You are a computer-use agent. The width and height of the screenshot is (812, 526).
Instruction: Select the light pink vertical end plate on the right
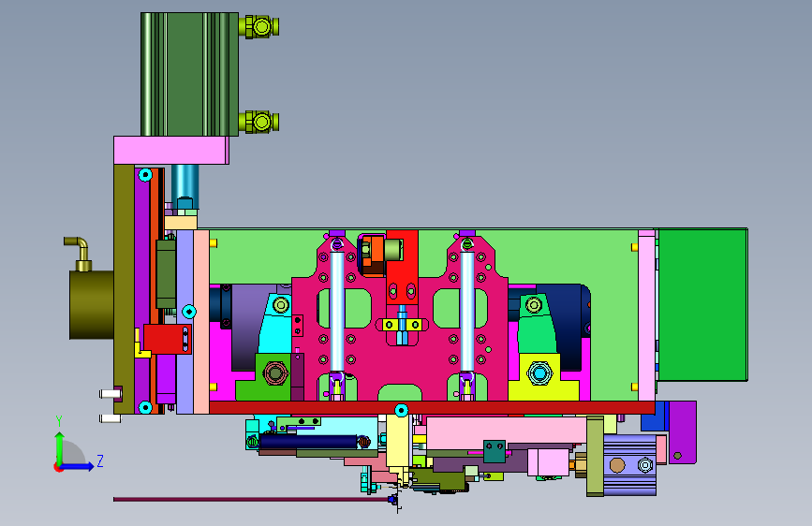647,314
